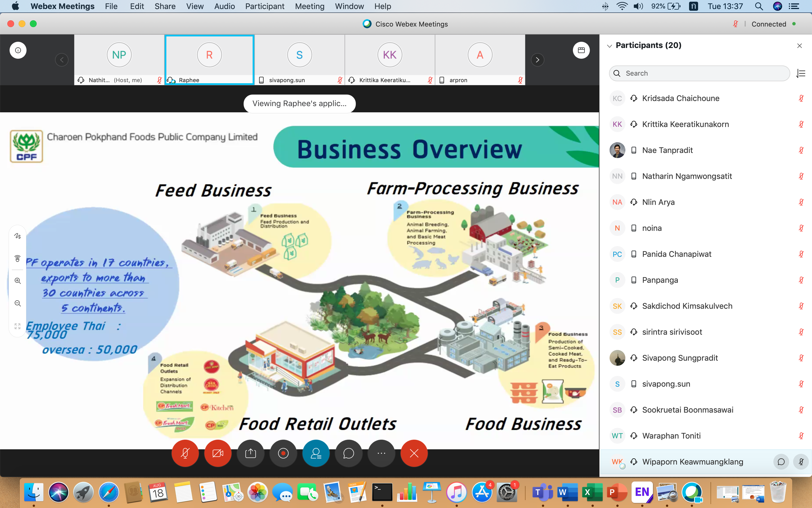Click the request control icon on the share toolbar
Image resolution: width=812 pixels, height=508 pixels.
(x=17, y=258)
